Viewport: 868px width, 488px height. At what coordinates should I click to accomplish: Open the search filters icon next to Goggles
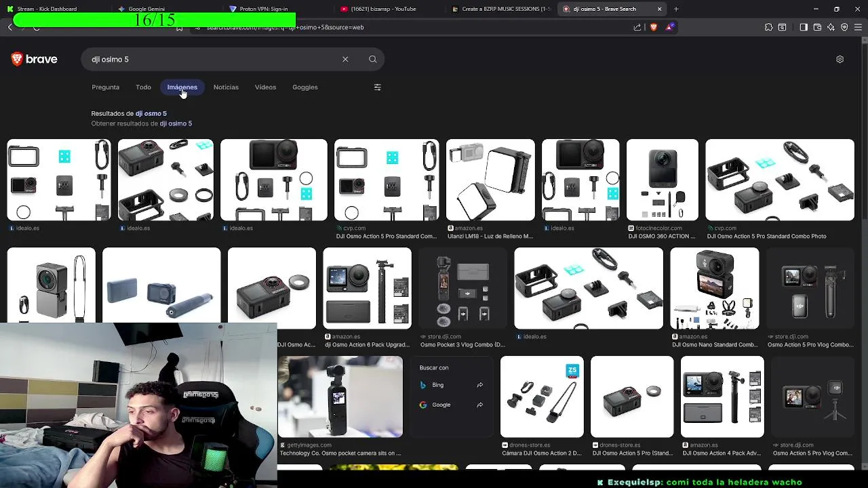[378, 87]
